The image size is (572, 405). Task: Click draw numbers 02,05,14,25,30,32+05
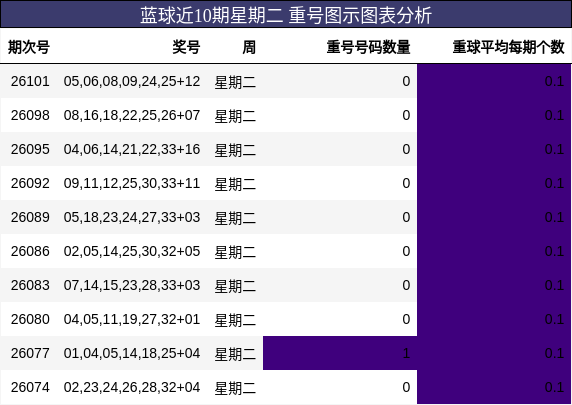click(x=132, y=251)
